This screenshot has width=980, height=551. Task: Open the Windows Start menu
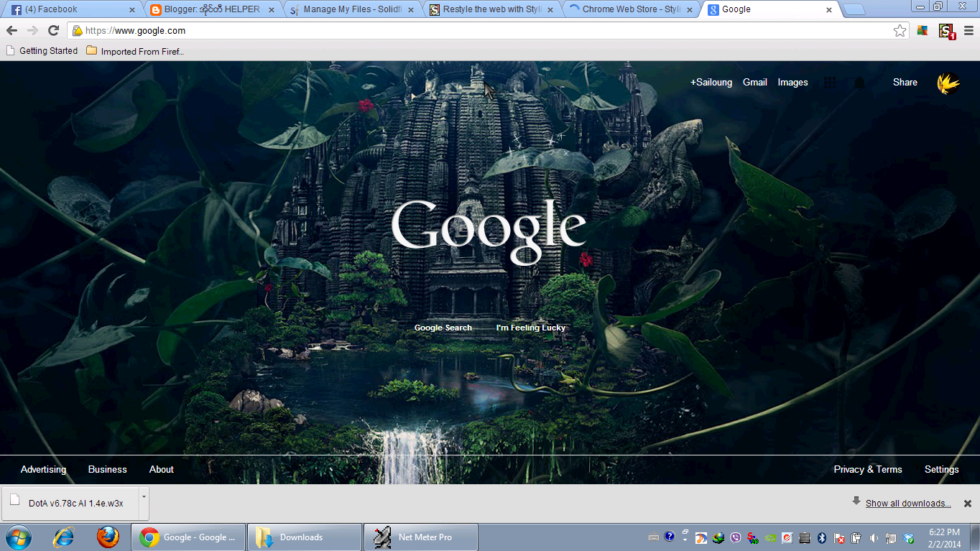pos(19,537)
